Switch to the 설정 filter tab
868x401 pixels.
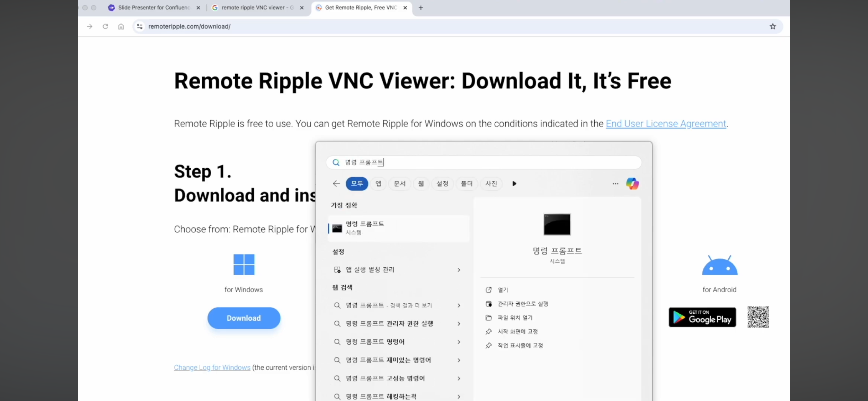pos(442,184)
